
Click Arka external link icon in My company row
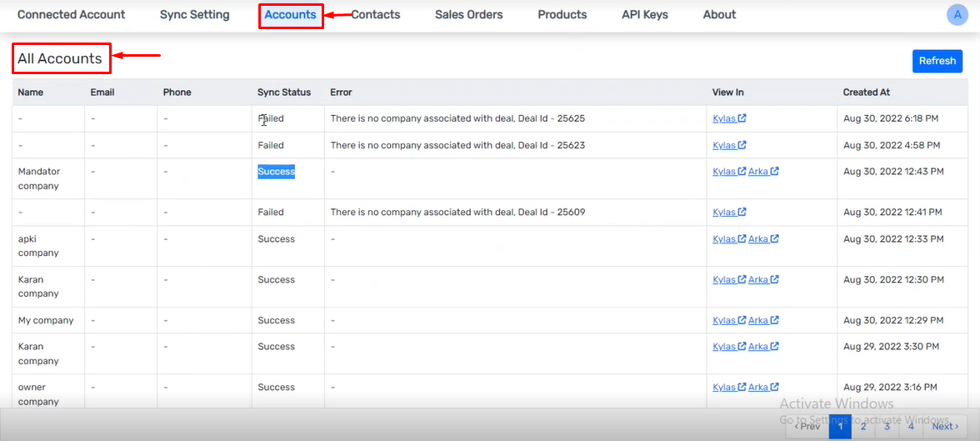[774, 320]
